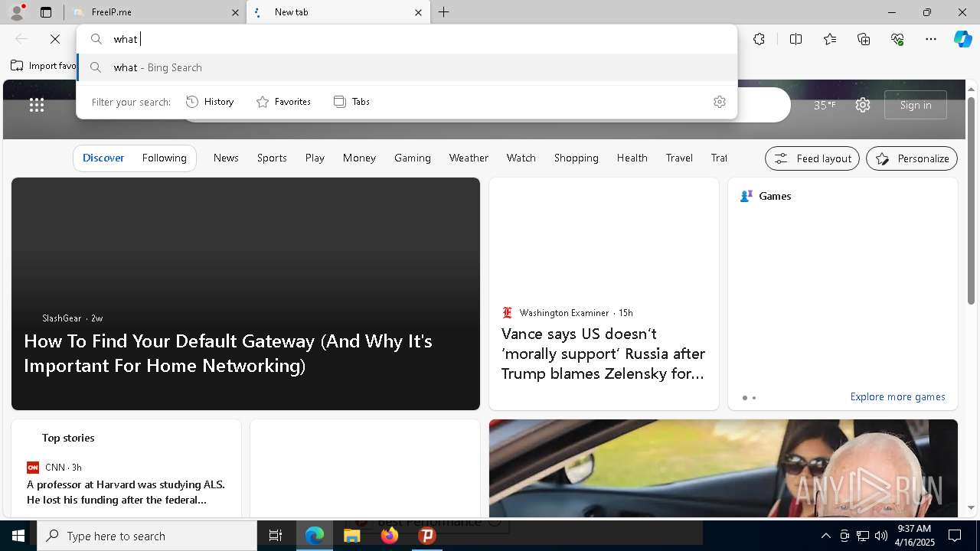
Task: Open CNN Harvard professor ALS story
Action: pos(126,492)
